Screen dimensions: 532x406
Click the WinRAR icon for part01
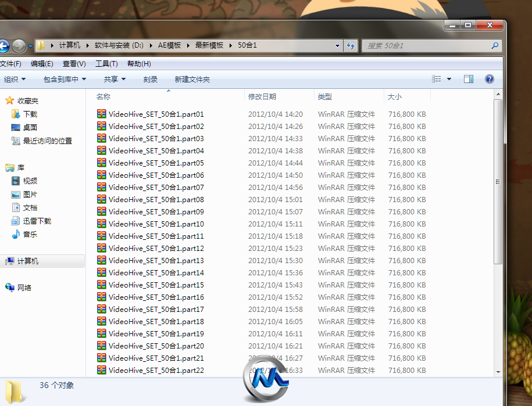coord(101,114)
